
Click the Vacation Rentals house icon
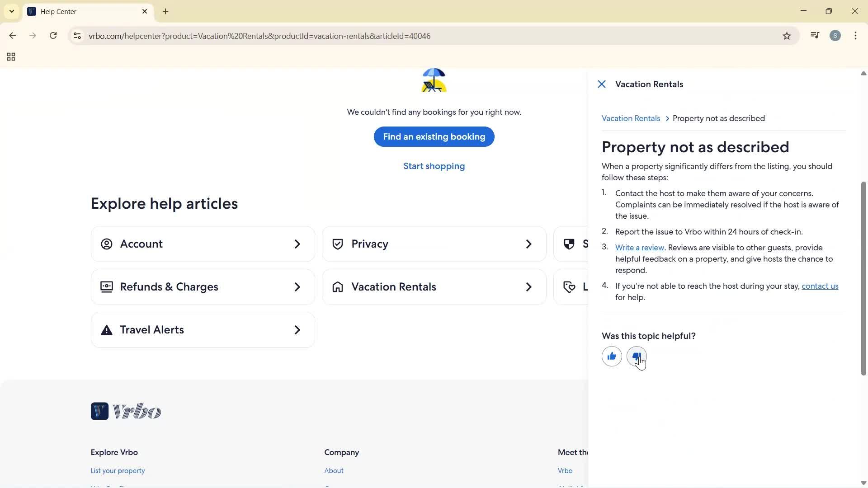[x=338, y=286]
